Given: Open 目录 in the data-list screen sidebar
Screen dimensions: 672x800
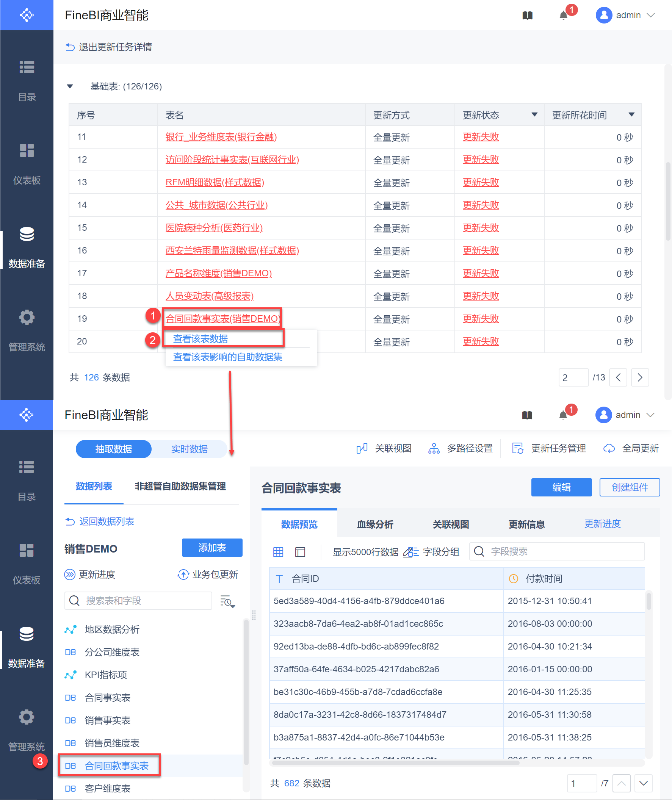Looking at the screenshot, I should 27,481.
